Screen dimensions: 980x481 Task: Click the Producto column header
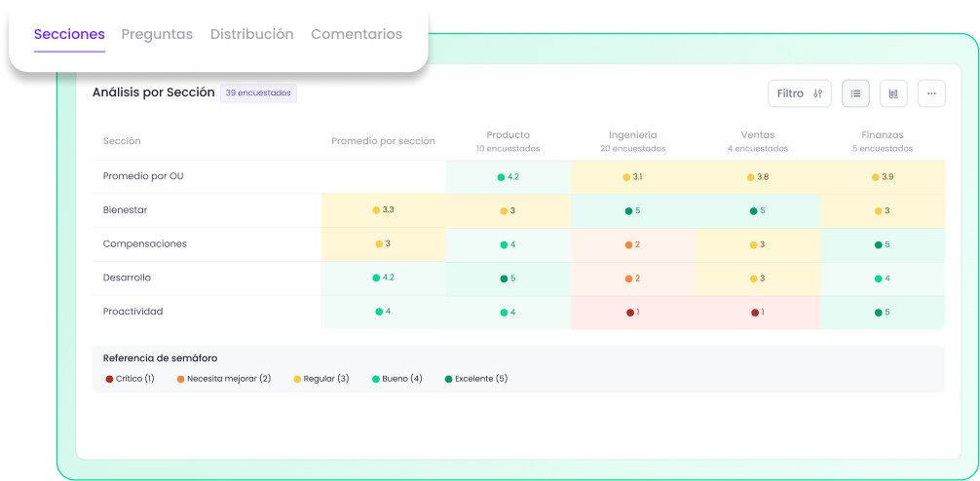click(509, 141)
